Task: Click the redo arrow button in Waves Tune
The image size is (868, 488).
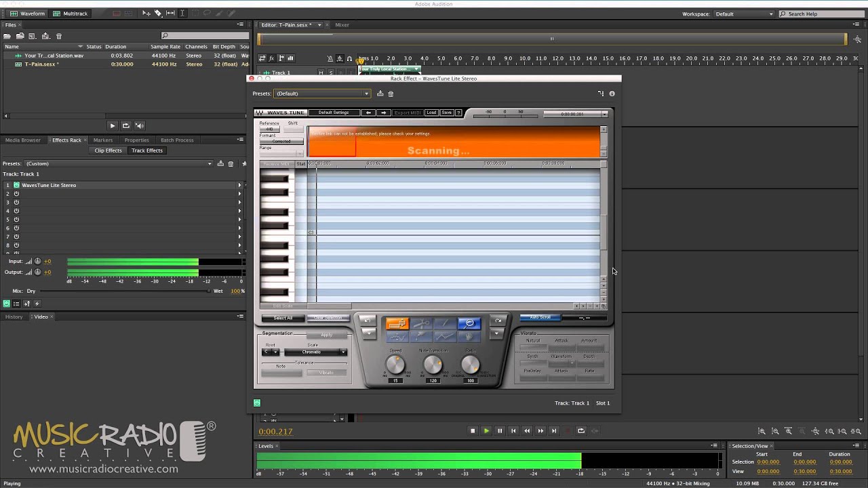Action: 498,320
